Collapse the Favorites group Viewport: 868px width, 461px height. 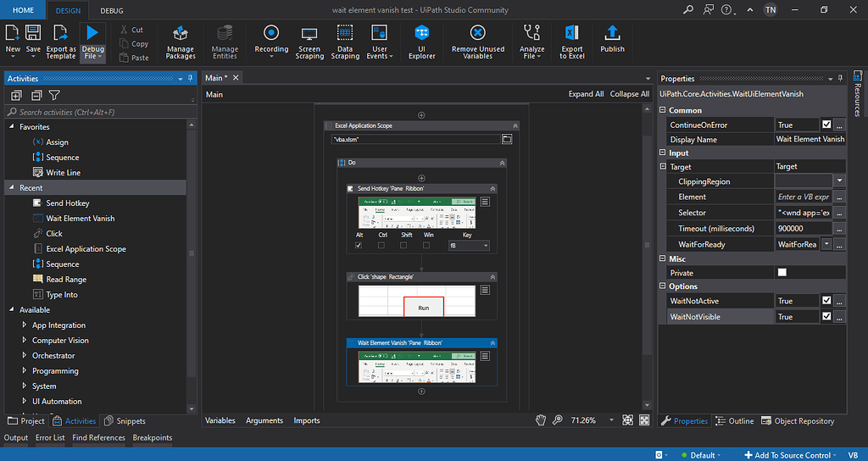pyautogui.click(x=12, y=127)
